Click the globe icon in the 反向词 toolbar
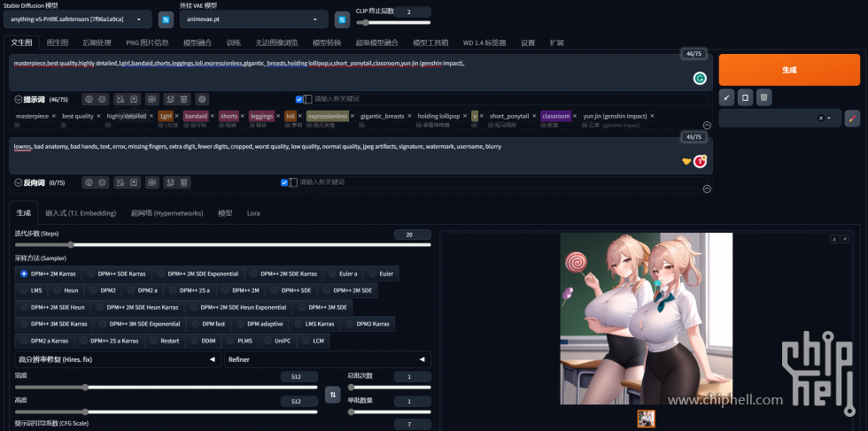The image size is (868, 431). click(89, 182)
